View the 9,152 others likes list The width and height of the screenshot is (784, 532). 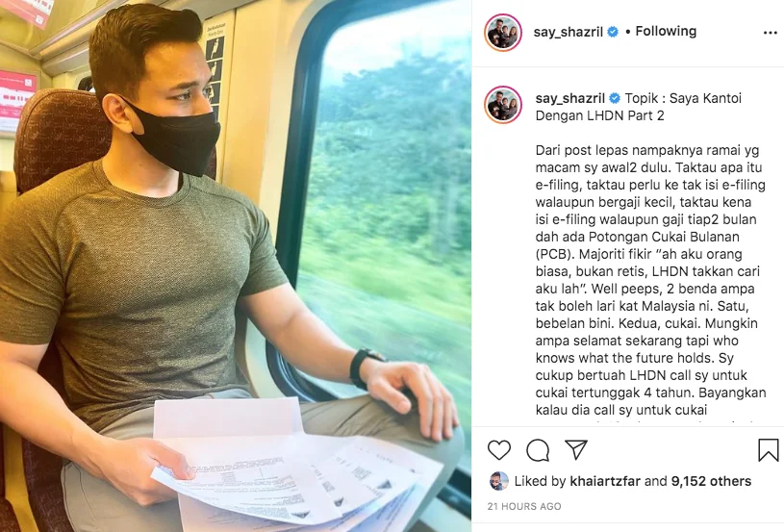coord(711,481)
